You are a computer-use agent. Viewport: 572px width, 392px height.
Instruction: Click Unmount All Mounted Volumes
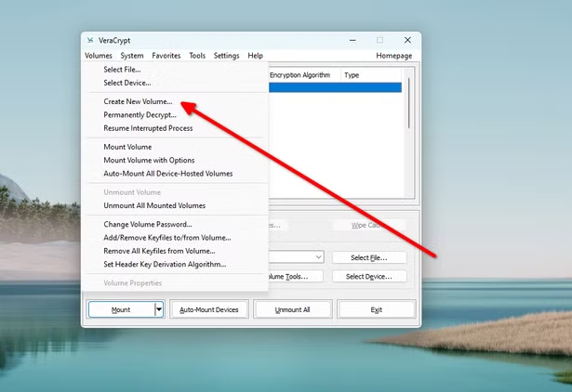click(153, 205)
